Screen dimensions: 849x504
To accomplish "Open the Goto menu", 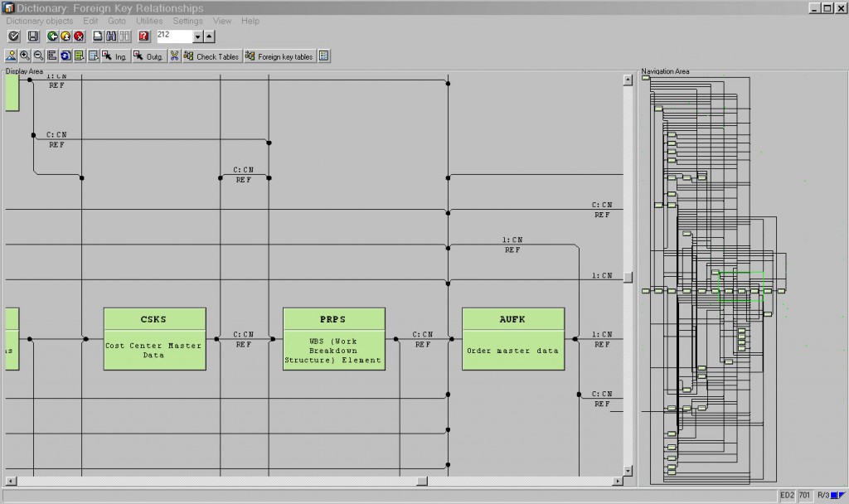I will pos(117,21).
